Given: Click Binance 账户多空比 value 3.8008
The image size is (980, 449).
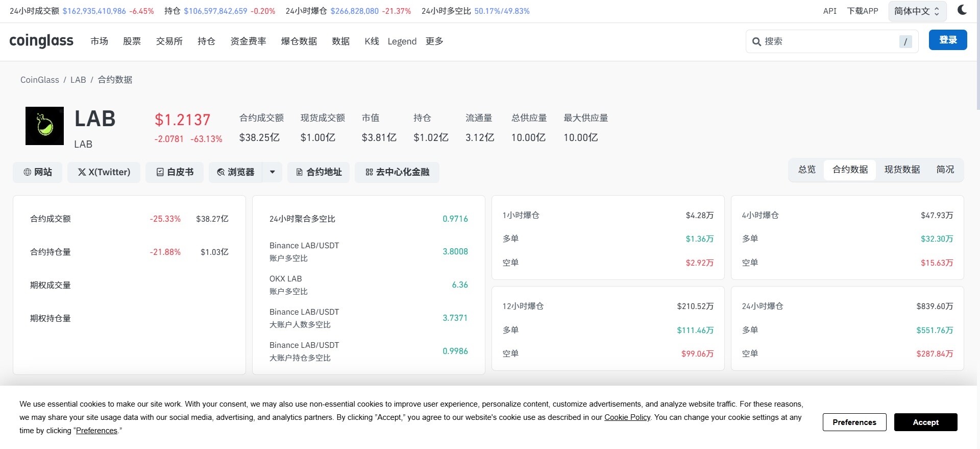Looking at the screenshot, I should [x=455, y=251].
